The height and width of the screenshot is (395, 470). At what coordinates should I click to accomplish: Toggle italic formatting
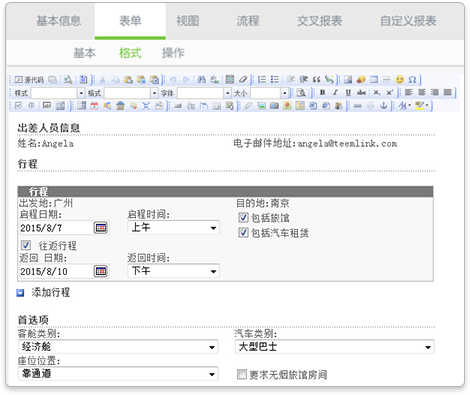[x=335, y=92]
